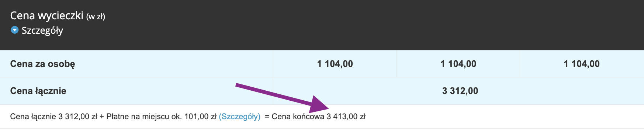Select the last 1 104,00 price cell

click(x=582, y=64)
